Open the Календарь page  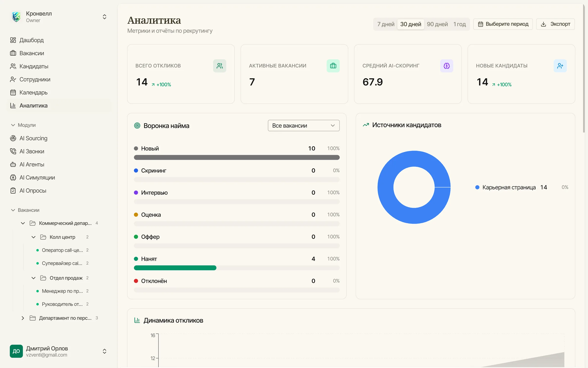pos(59,92)
